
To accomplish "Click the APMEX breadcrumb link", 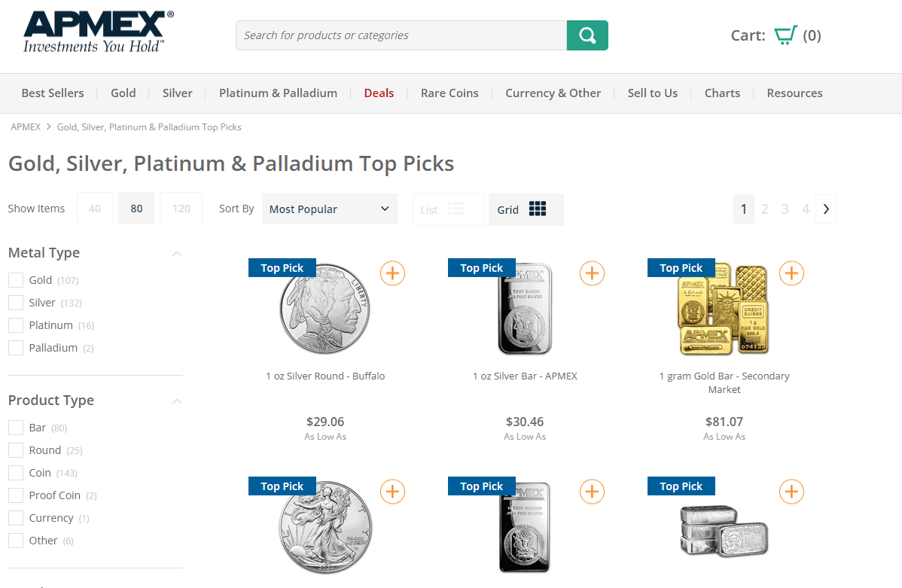I will click(x=26, y=127).
